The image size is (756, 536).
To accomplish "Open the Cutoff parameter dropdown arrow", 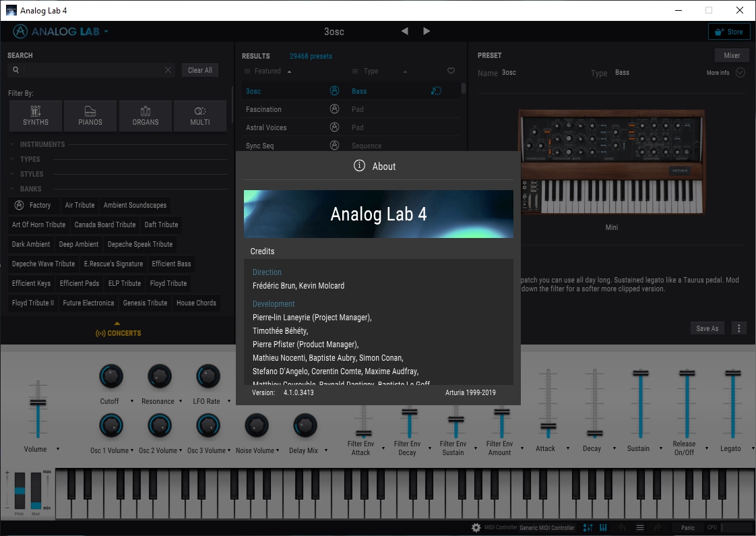I will 131,401.
